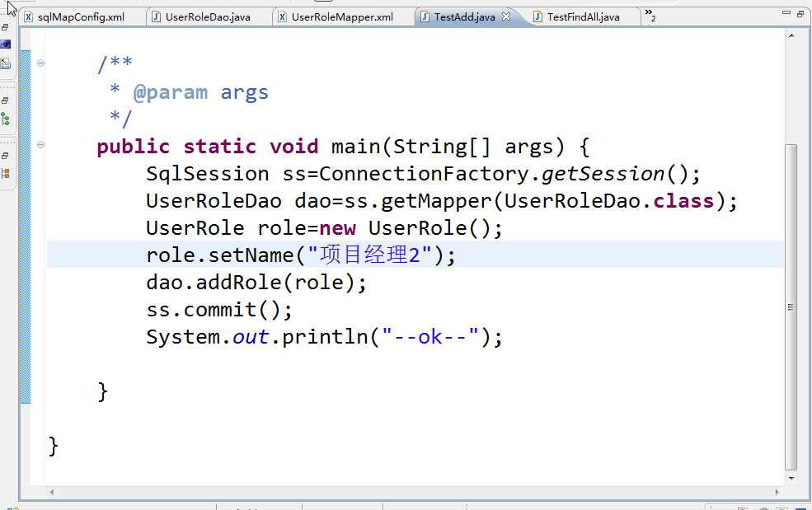The height and width of the screenshot is (510, 812).
Task: Click the vertical scrollbar down arrow
Action: 791,479
